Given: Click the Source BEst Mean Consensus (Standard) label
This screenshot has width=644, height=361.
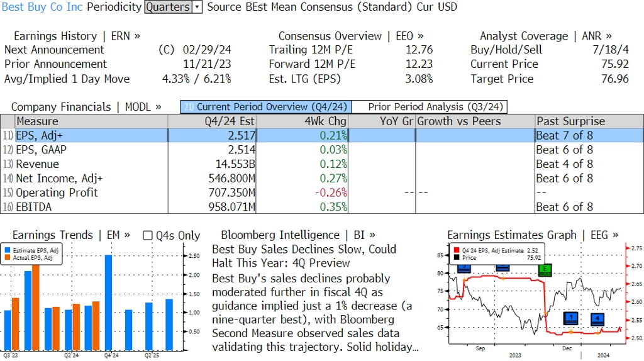Looking at the screenshot, I should coord(310,7).
